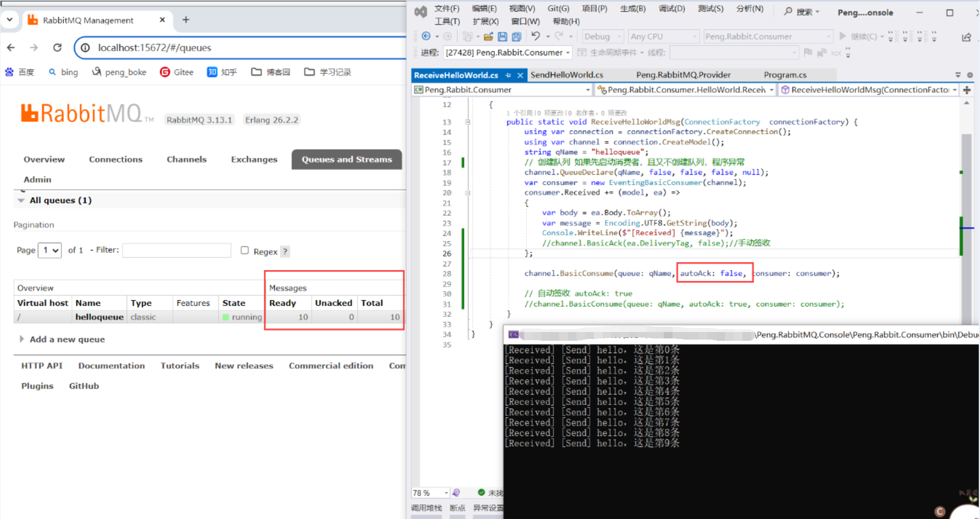
Task: Click the undo toolbar icon
Action: (535, 36)
